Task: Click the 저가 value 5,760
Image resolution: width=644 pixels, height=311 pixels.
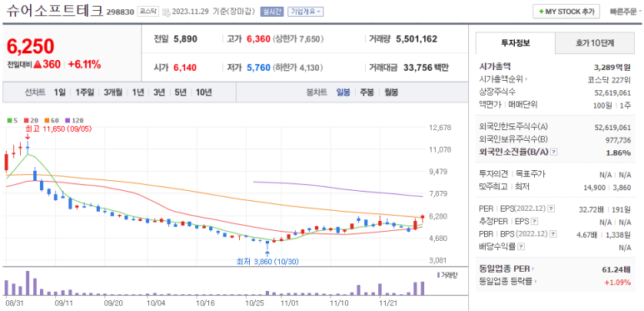Action: tap(258, 68)
